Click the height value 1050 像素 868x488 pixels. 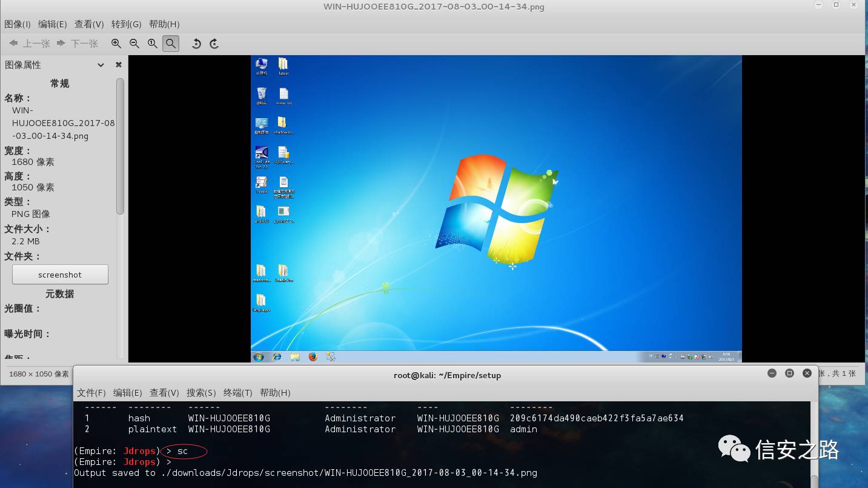[33, 187]
